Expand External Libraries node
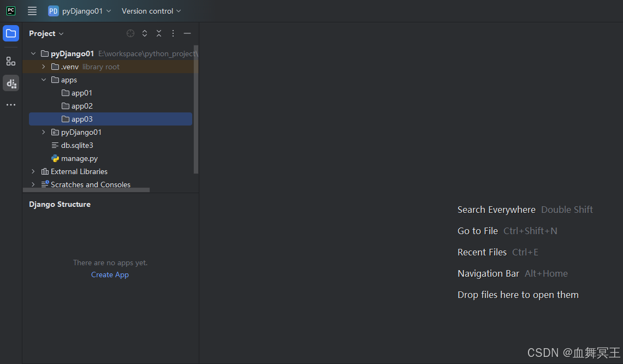 33,171
